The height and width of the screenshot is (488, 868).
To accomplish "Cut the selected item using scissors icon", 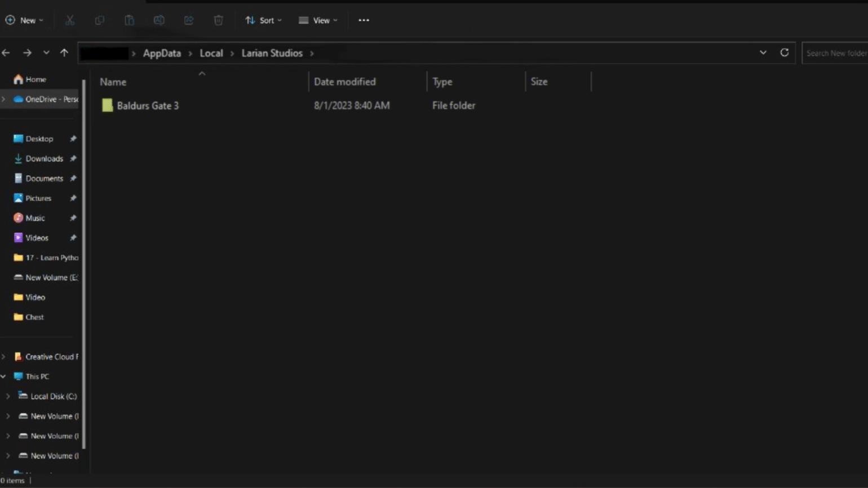I will [x=70, y=20].
